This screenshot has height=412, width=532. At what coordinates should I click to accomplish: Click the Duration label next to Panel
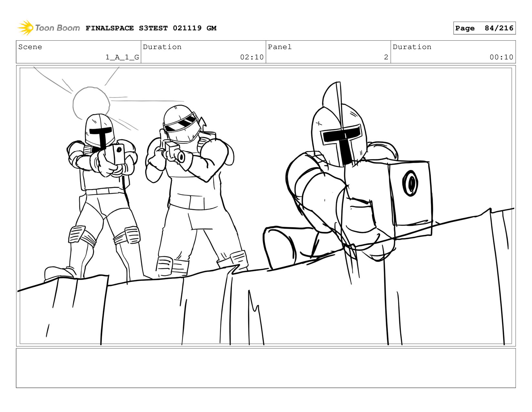(x=412, y=47)
